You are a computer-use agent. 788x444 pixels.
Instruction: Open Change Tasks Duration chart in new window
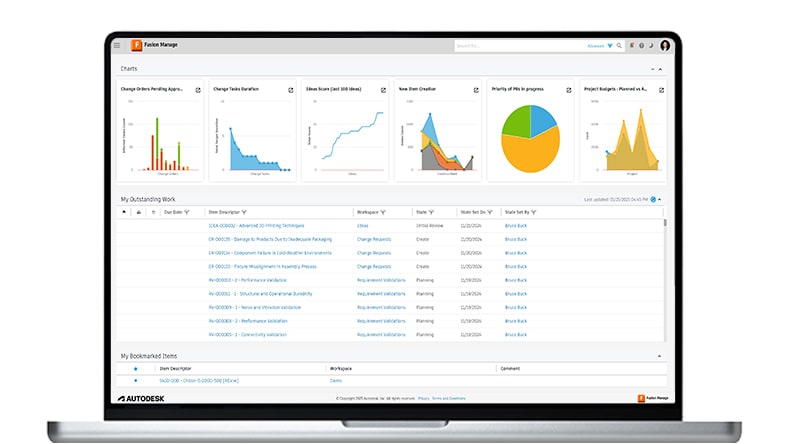(x=289, y=90)
